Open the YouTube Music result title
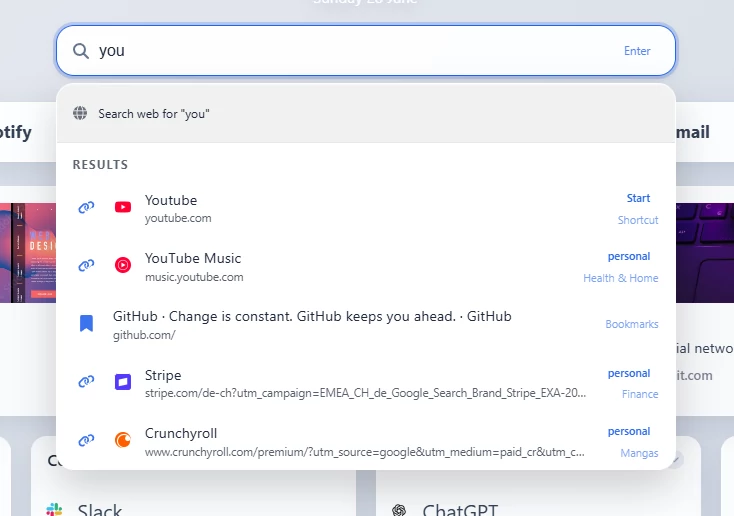Viewport: 734px width, 516px height. 193,258
